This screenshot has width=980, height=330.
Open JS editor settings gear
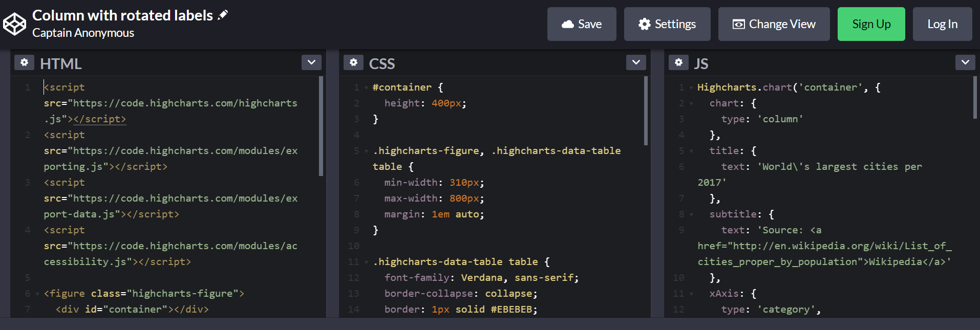tap(678, 62)
